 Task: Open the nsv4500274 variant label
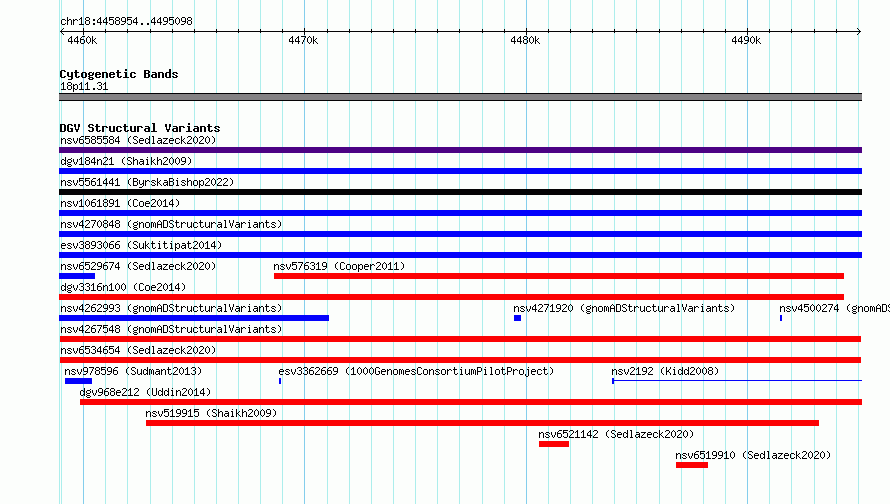click(x=834, y=308)
